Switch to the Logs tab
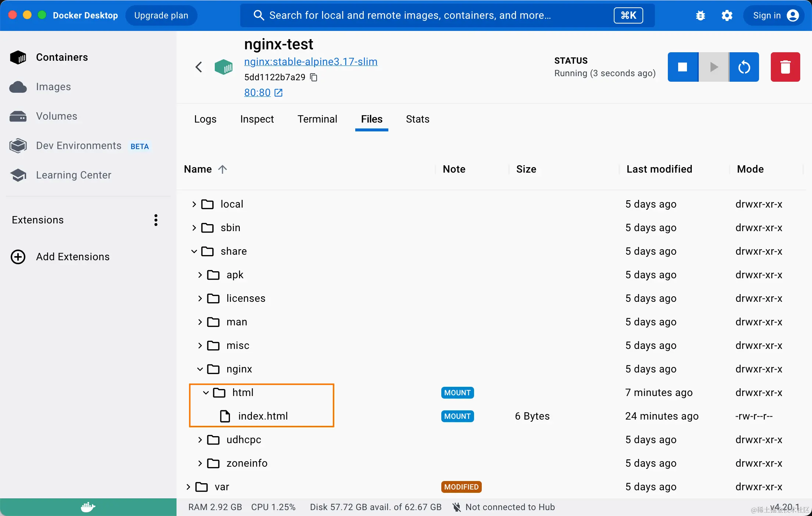Viewport: 812px width, 516px height. (205, 119)
